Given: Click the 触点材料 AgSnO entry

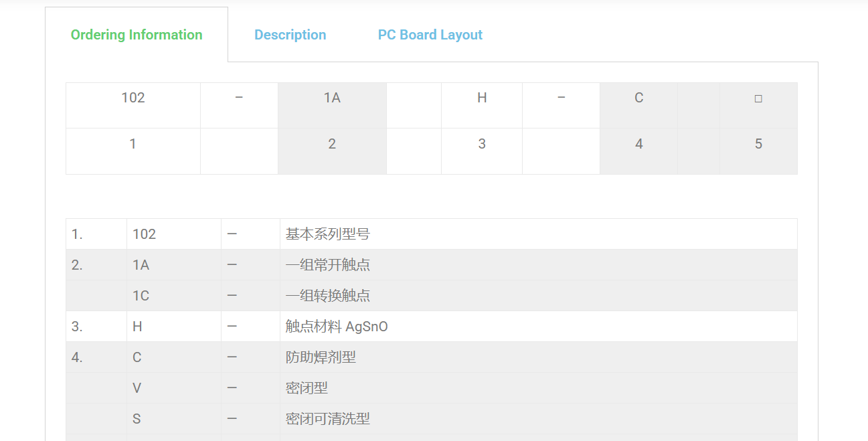Looking at the screenshot, I should coord(337,327).
